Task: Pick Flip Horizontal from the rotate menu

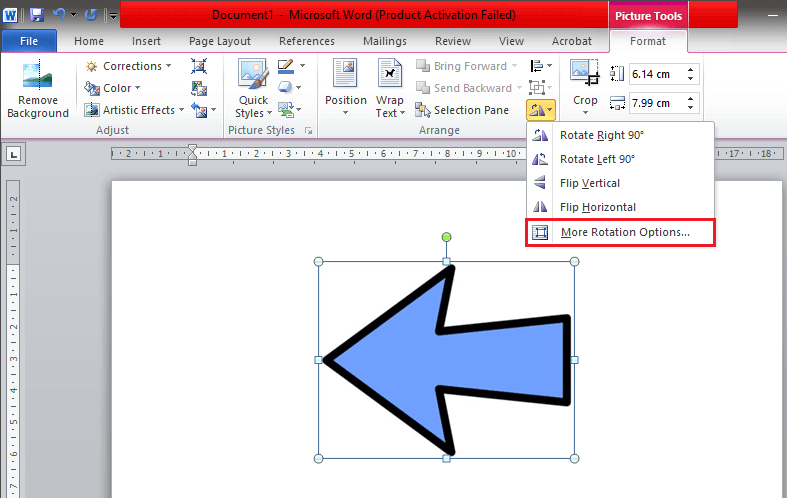Action: tap(597, 207)
